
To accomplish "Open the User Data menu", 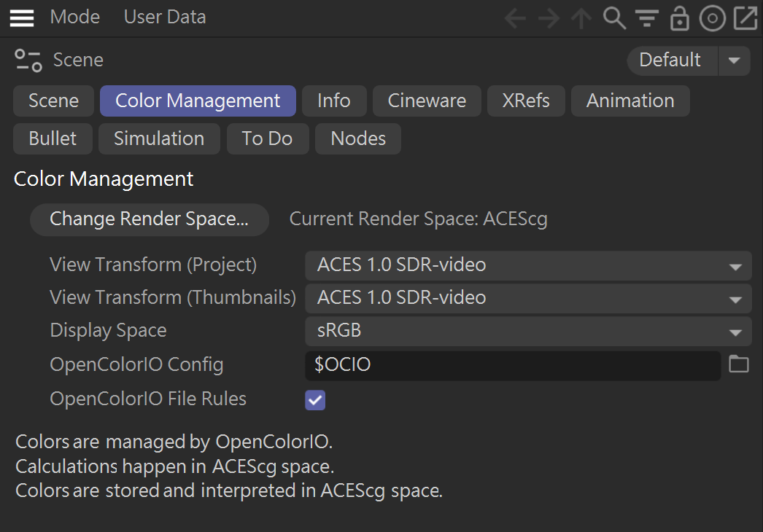I will click(165, 17).
